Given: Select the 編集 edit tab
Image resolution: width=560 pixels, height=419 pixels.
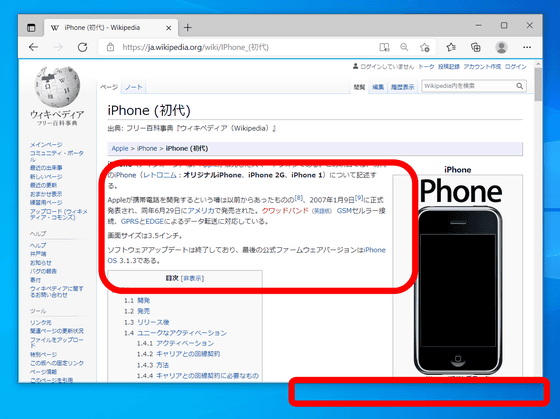Looking at the screenshot, I should [378, 87].
